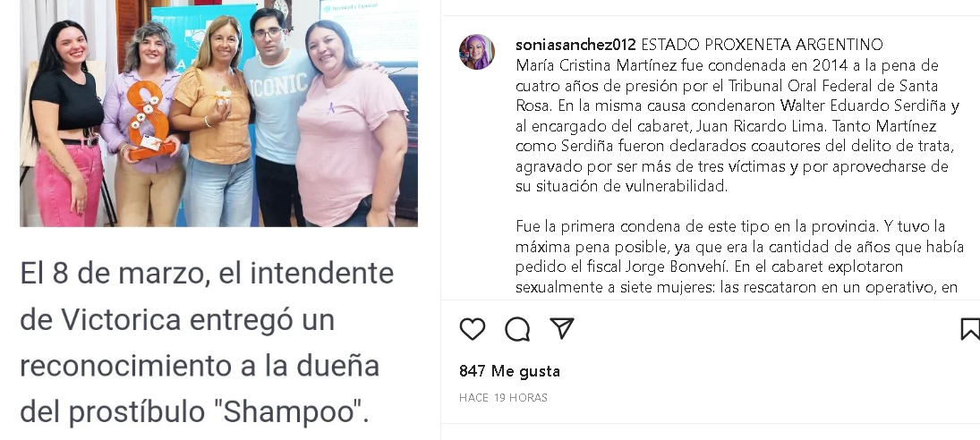Click the ESTADO PROXENETA ARGENTINO caption title
Viewport: 980px width, 440px height.
click(762, 45)
